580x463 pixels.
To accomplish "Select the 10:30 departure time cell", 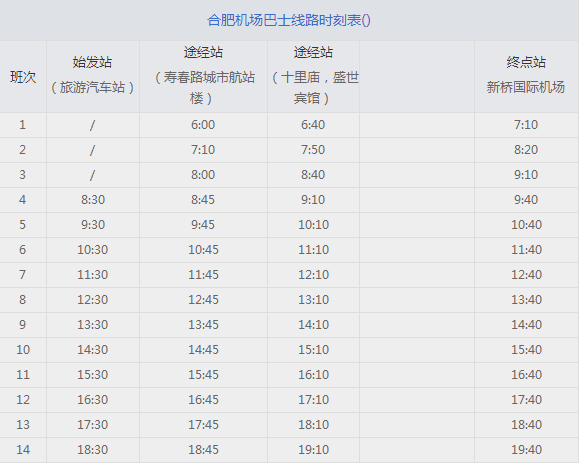I will (92, 250).
